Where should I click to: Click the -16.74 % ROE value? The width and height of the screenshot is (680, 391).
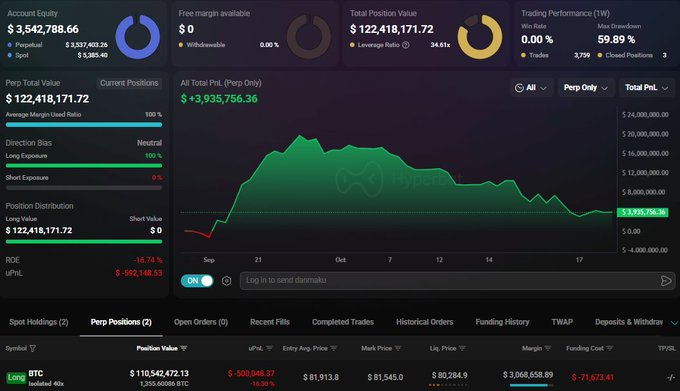pyautogui.click(x=148, y=260)
